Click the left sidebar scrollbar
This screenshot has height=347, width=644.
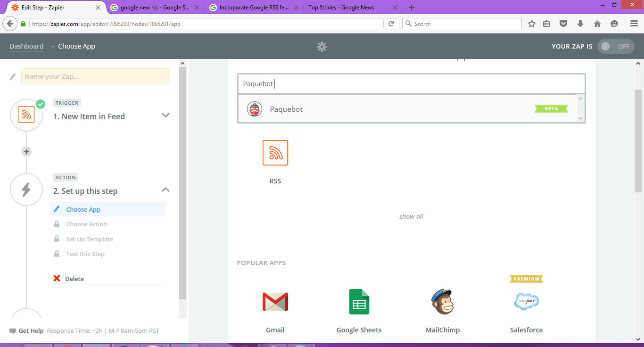click(183, 183)
